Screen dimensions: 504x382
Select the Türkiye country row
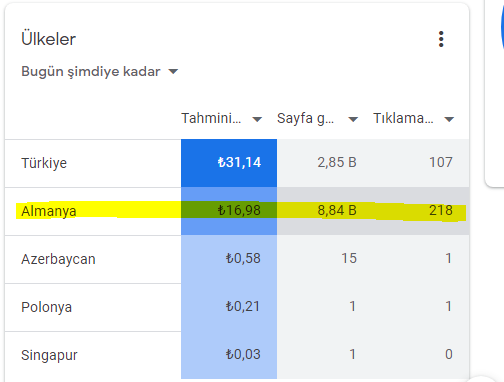tap(237, 163)
